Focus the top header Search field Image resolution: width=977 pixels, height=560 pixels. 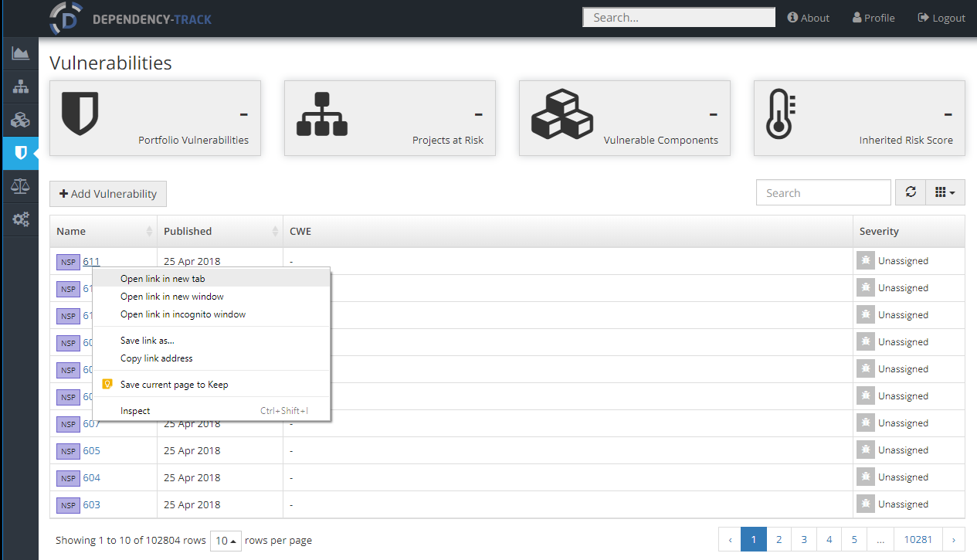pos(679,18)
